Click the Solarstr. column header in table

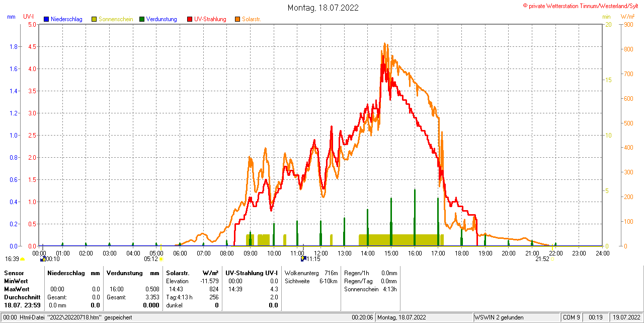tap(177, 273)
